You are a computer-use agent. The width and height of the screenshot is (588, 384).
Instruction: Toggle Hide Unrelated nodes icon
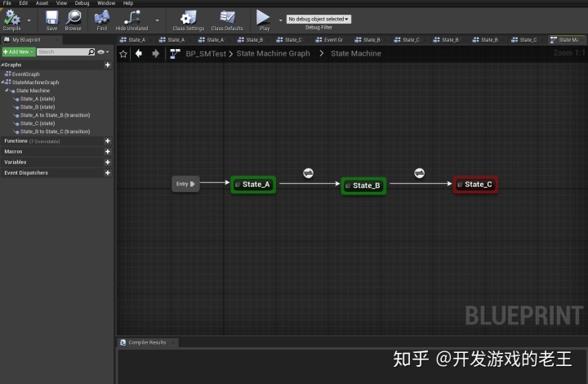[x=132, y=20]
